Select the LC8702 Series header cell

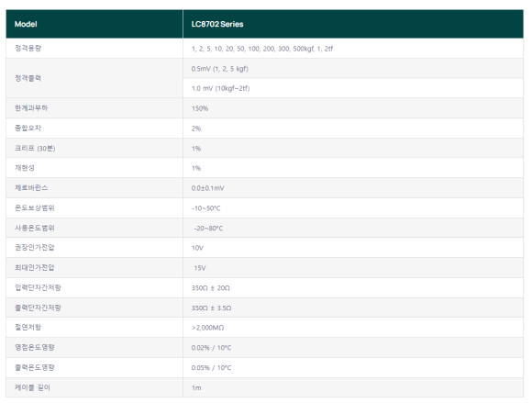click(353, 24)
